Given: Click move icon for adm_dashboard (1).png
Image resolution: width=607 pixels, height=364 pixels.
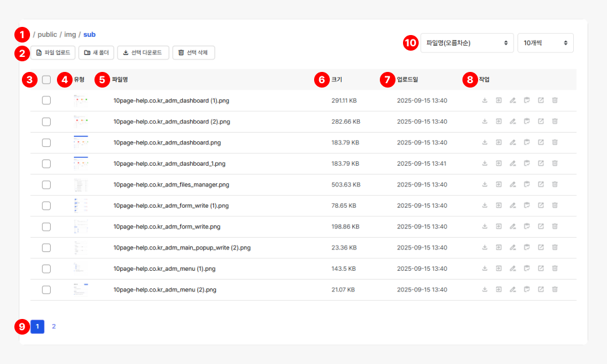Looking at the screenshot, I should tap(499, 100).
